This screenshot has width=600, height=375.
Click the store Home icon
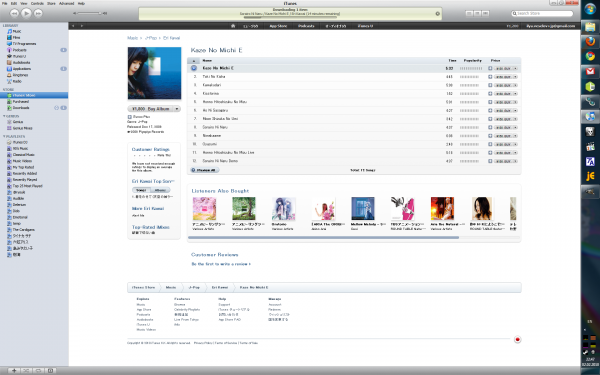click(233, 26)
